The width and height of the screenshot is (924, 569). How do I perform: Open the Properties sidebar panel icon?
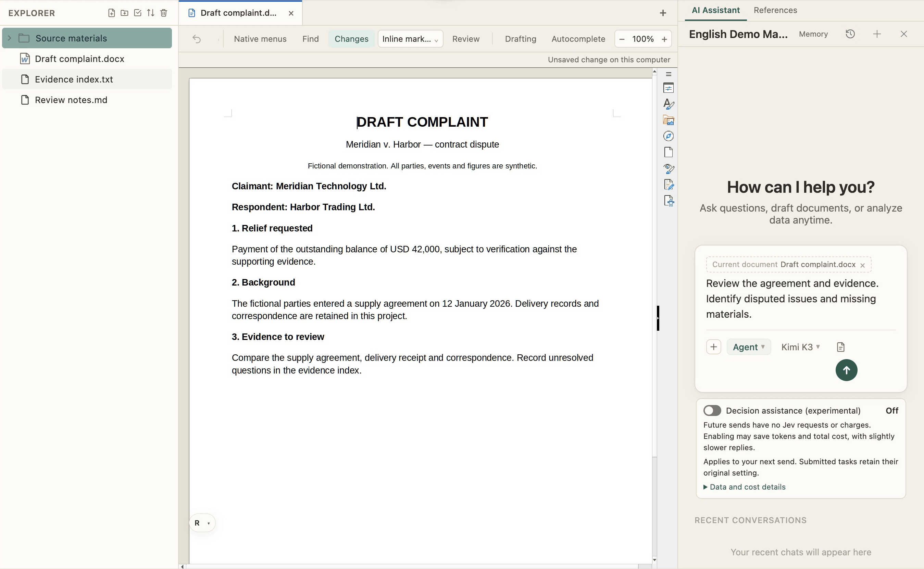tap(669, 88)
